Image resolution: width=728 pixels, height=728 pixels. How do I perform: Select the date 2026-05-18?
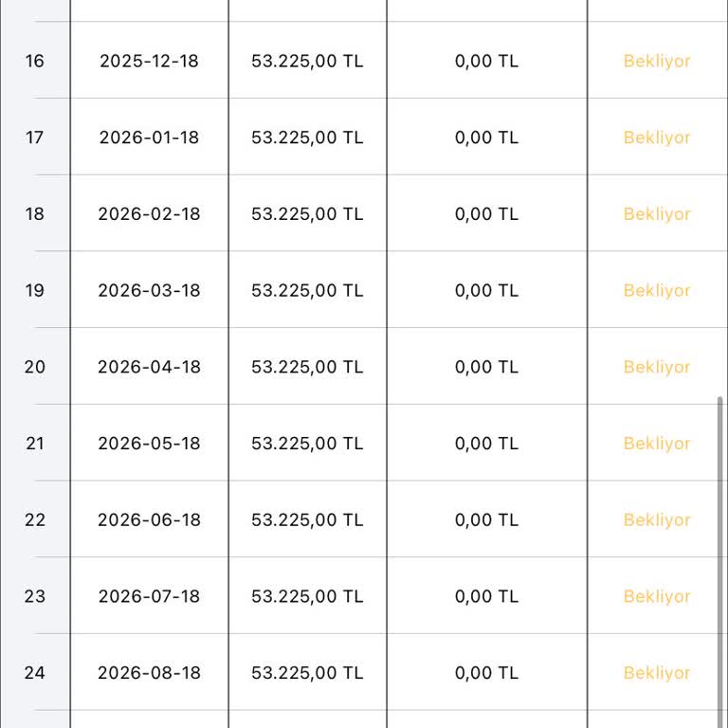coord(149,444)
